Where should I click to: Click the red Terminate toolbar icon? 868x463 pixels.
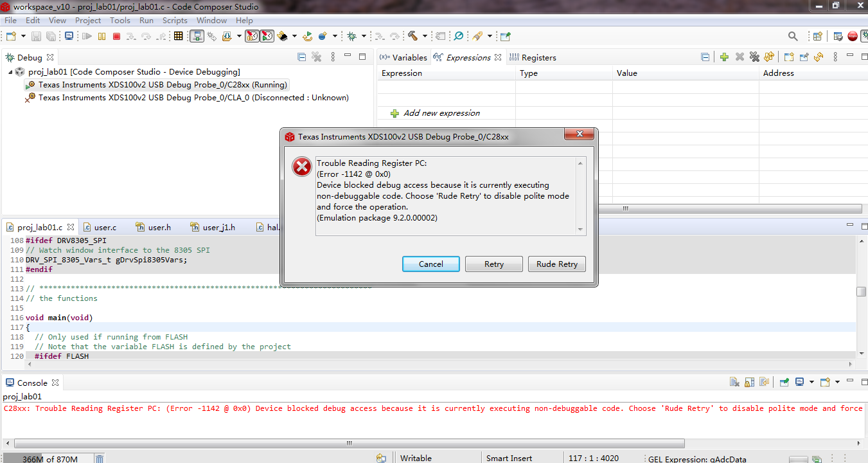[x=116, y=37]
